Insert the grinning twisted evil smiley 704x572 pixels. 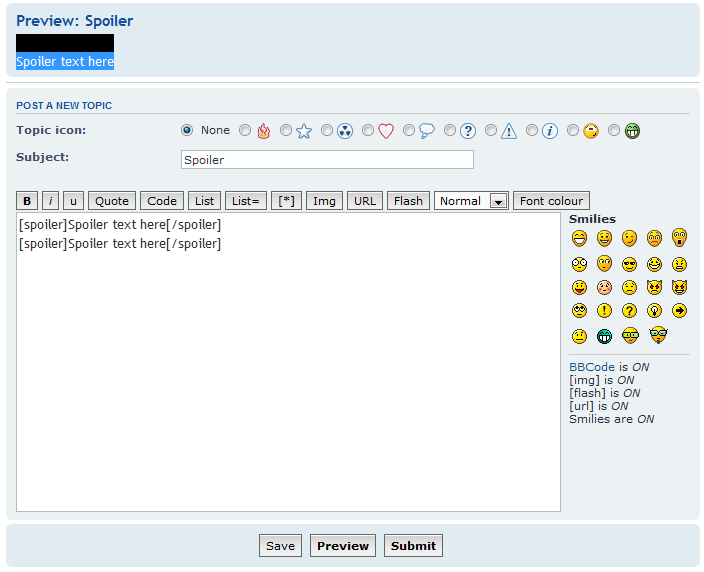pyautogui.click(x=679, y=287)
